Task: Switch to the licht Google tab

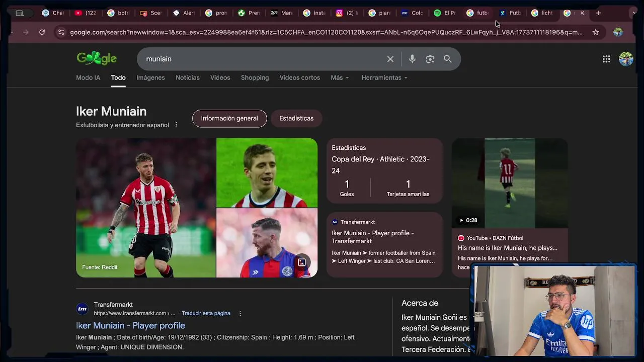Action: coord(542,13)
